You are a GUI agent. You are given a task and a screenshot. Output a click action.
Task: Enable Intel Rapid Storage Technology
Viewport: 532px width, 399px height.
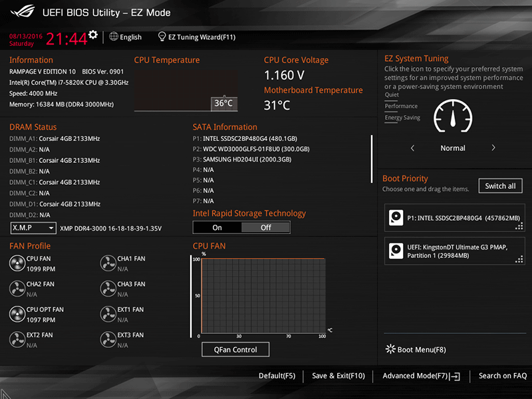(217, 227)
